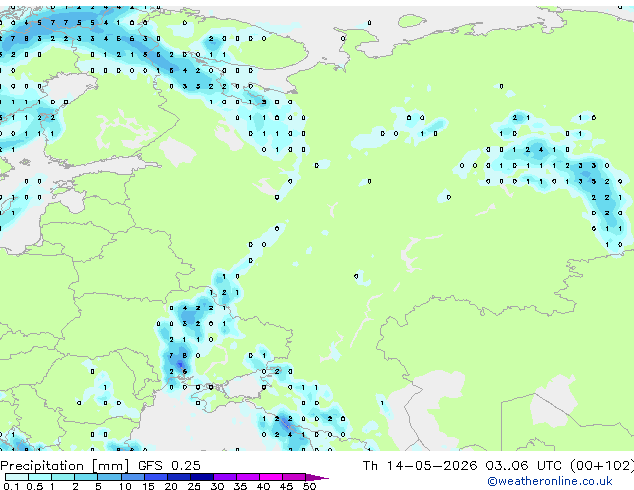
Task: Click the 2–5 mm legend swatch
Action: pyautogui.click(x=86, y=477)
